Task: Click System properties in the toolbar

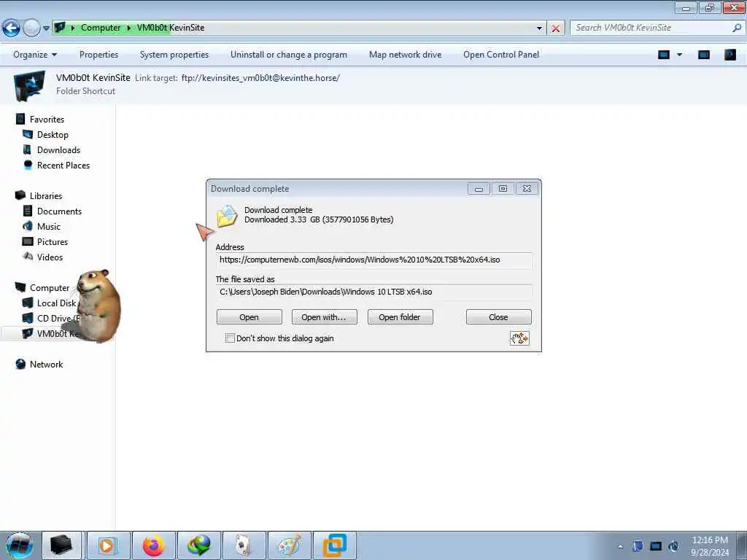Action: point(174,55)
